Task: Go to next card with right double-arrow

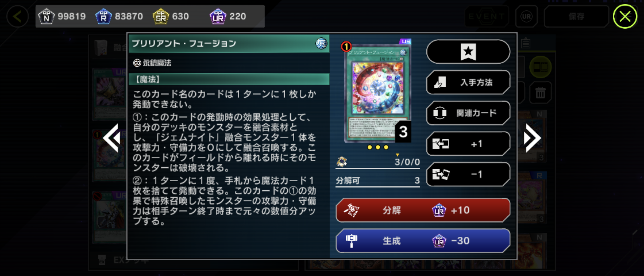Action: click(x=532, y=138)
